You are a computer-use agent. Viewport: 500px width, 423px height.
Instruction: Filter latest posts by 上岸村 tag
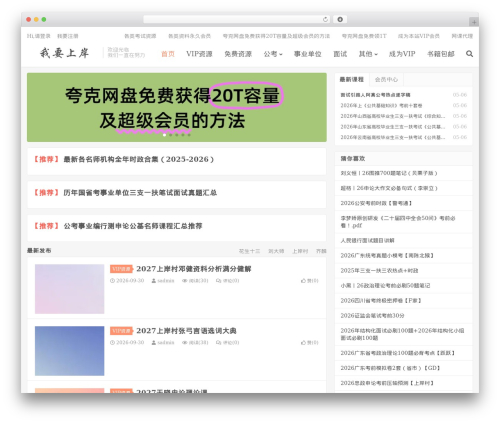click(300, 251)
